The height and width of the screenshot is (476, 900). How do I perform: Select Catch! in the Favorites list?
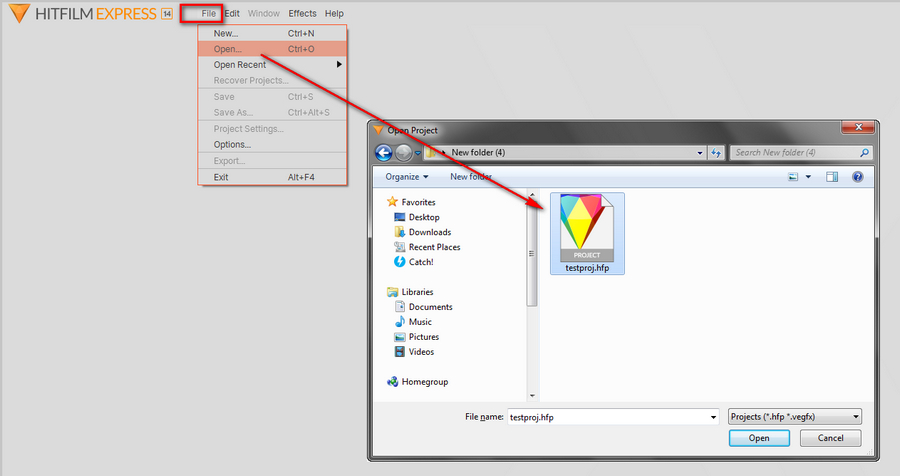(420, 262)
